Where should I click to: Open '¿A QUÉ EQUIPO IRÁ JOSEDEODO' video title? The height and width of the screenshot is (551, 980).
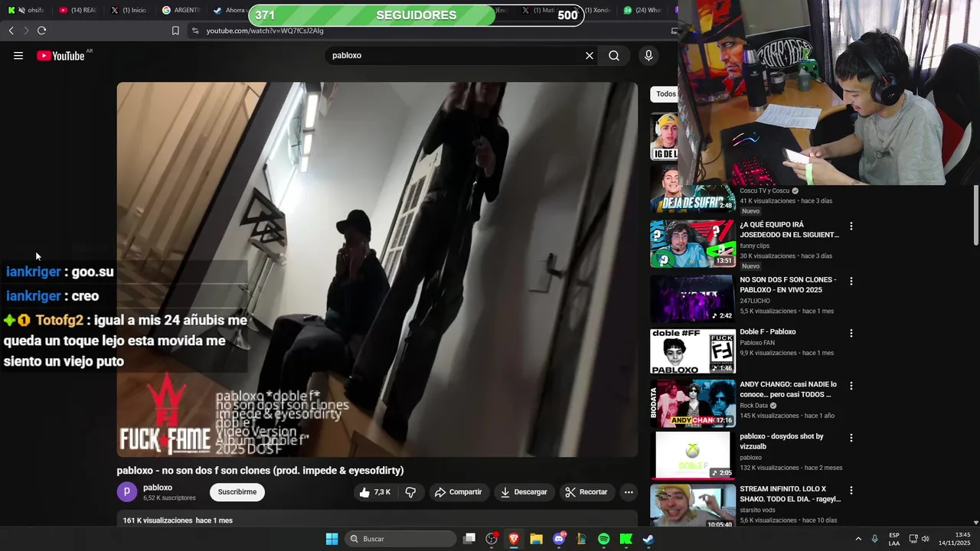click(789, 230)
